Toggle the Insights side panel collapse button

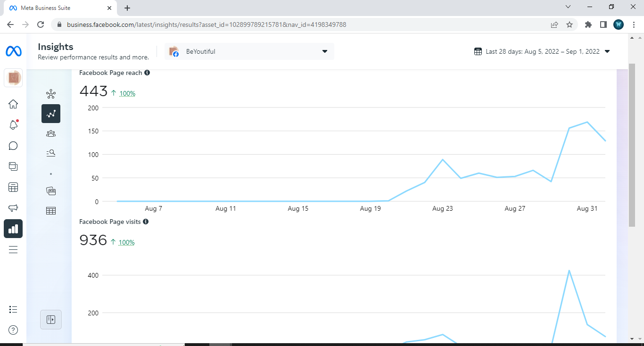51,320
